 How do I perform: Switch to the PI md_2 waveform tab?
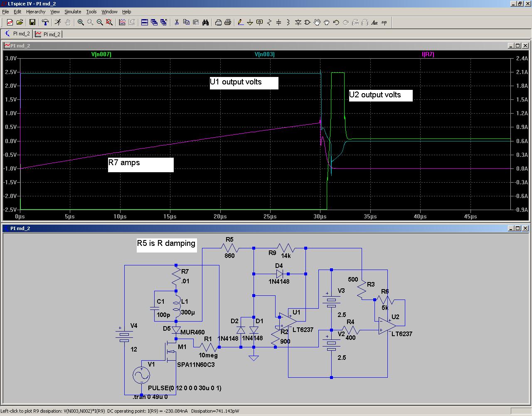point(48,34)
